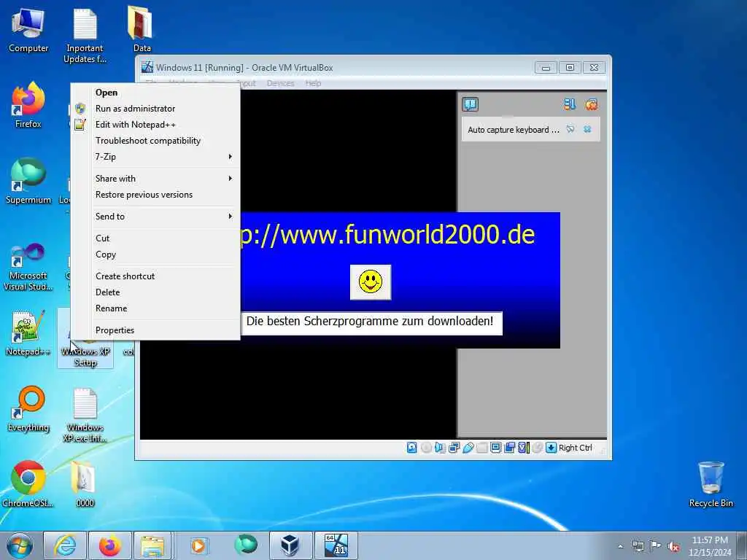Click the Right Ctrl host key label
747x560 pixels.
click(x=575, y=448)
